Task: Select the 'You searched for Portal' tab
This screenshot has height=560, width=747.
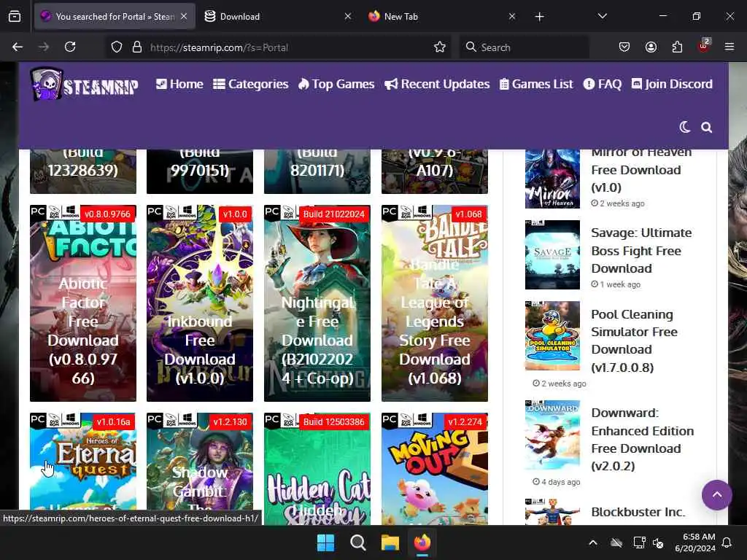Action: pyautogui.click(x=115, y=17)
